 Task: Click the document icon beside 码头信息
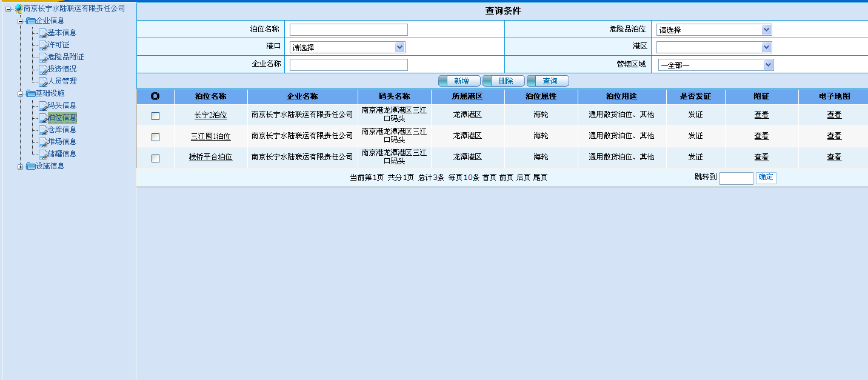coord(42,105)
